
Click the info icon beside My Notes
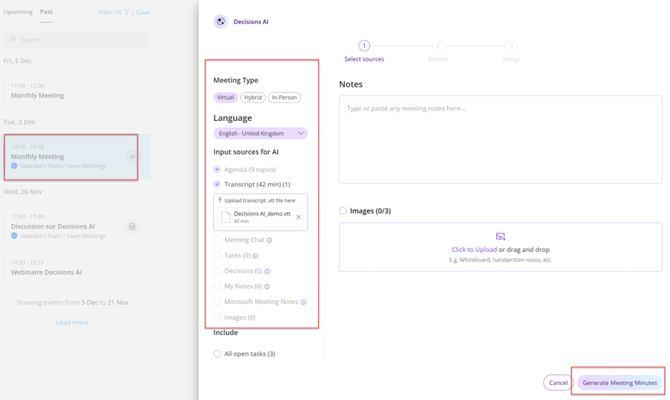point(267,286)
